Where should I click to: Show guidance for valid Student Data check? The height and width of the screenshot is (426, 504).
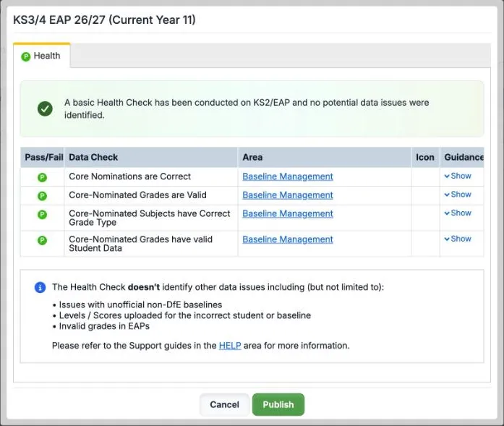(458, 239)
